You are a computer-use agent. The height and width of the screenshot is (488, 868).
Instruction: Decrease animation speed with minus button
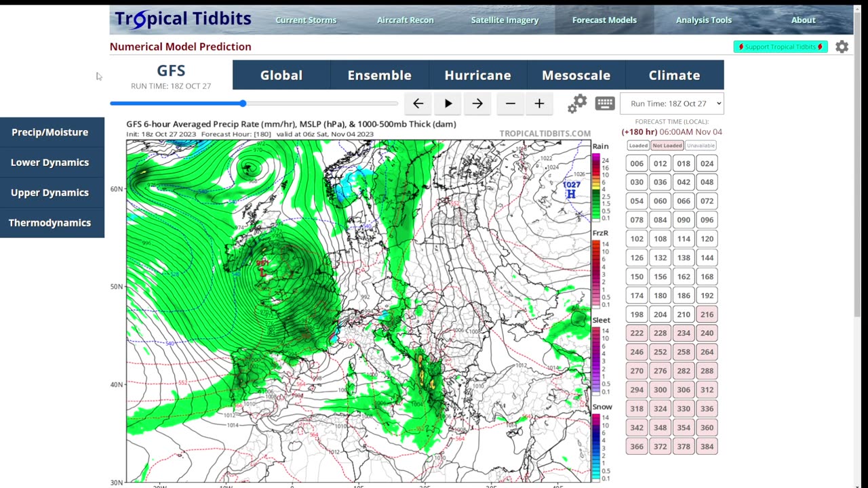coord(511,104)
